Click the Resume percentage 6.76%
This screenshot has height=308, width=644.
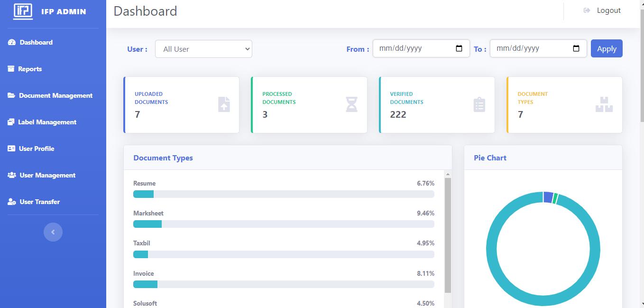coord(425,183)
